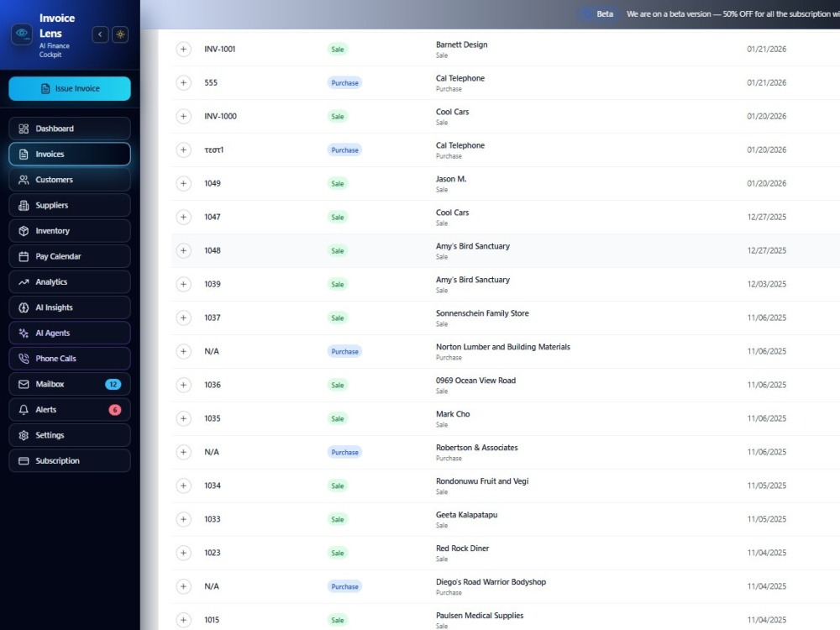
Task: Click the AI Agents sparkle icon
Action: click(x=24, y=333)
